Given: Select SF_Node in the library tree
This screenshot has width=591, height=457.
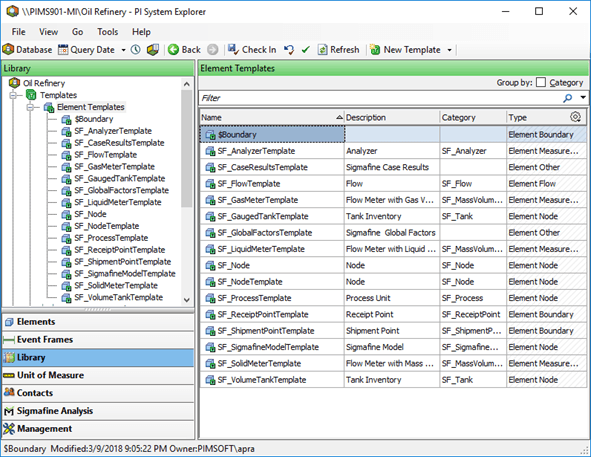Looking at the screenshot, I should [90, 214].
